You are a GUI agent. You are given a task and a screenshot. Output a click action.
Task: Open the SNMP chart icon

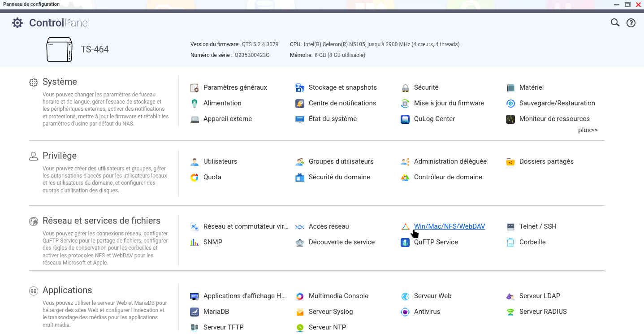(194, 242)
